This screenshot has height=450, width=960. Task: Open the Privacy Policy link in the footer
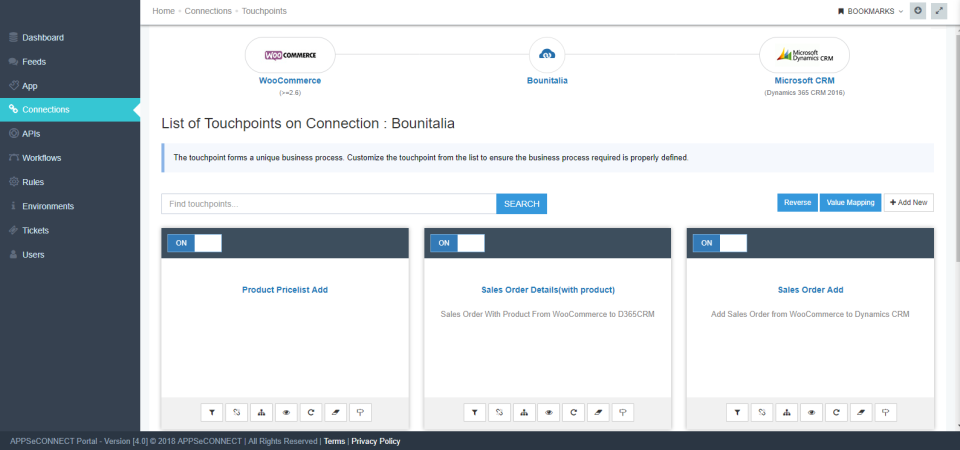tap(376, 441)
